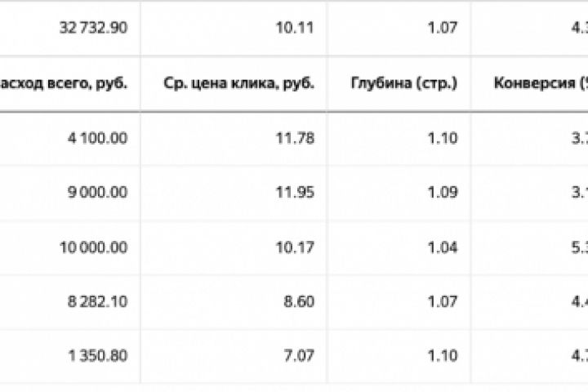Click the total spend value 32 732.90
The width and height of the screenshot is (588, 392).
click(x=93, y=27)
